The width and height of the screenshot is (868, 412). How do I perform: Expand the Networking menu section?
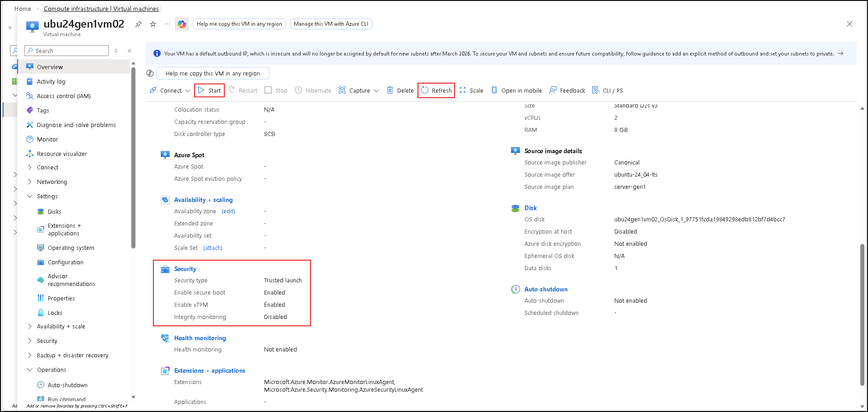pos(30,182)
